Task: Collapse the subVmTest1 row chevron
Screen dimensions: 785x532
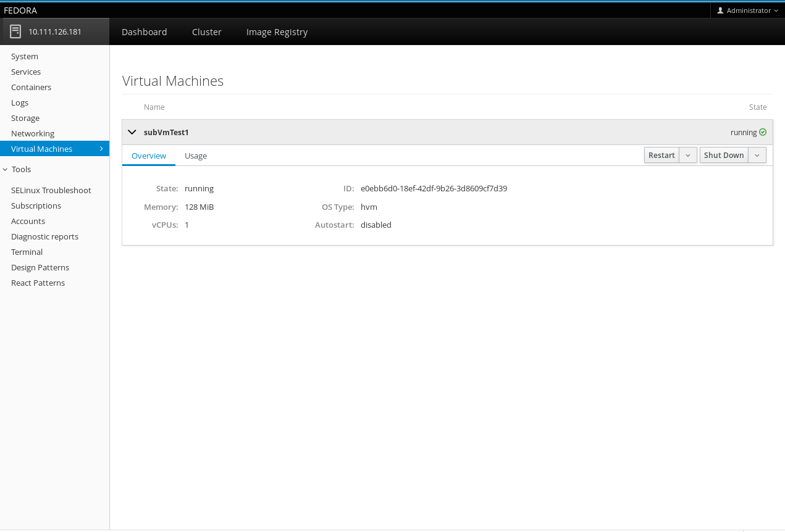Action: [132, 132]
